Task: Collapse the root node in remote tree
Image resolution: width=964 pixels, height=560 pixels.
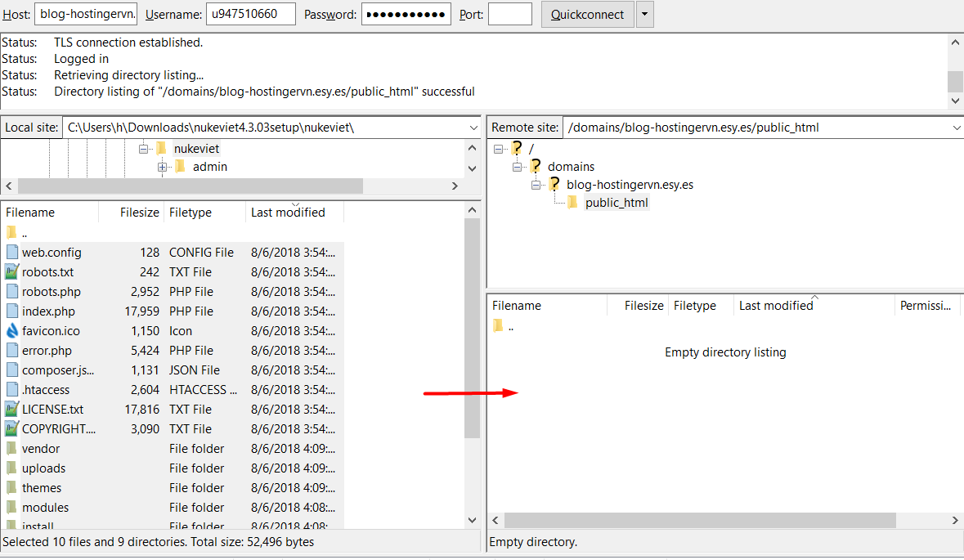Action: coord(498,149)
